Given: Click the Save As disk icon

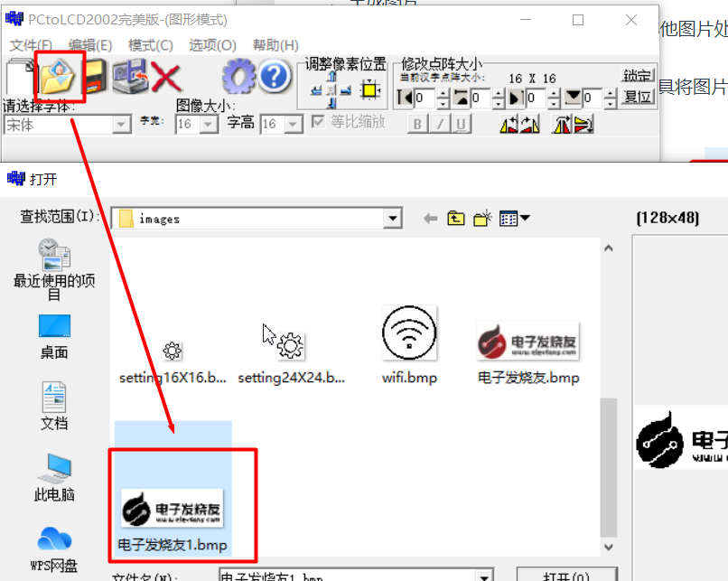Looking at the screenshot, I should coord(130,76).
